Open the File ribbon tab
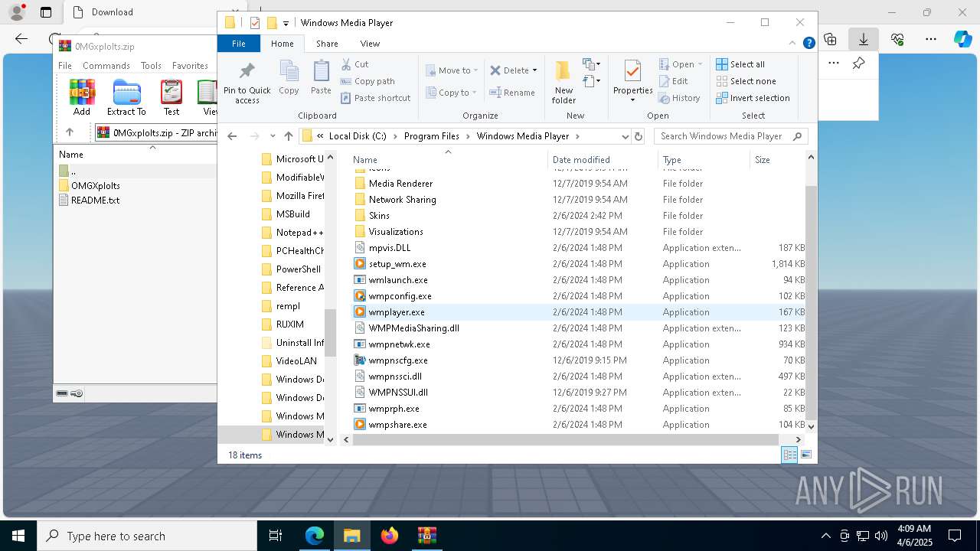Viewport: 980px width, 551px height. pyautogui.click(x=239, y=44)
